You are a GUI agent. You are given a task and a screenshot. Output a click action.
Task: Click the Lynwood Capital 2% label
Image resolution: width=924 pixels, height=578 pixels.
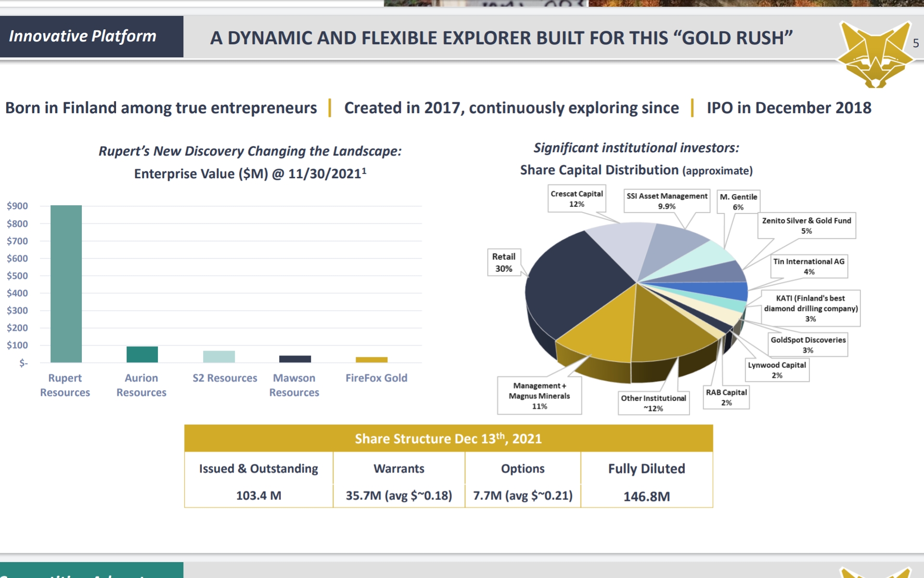click(777, 370)
